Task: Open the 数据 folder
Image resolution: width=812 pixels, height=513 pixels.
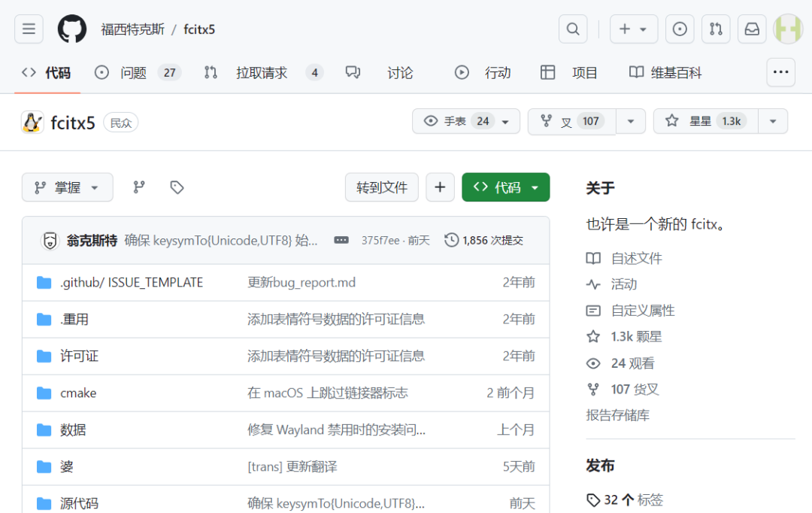Action: click(73, 430)
